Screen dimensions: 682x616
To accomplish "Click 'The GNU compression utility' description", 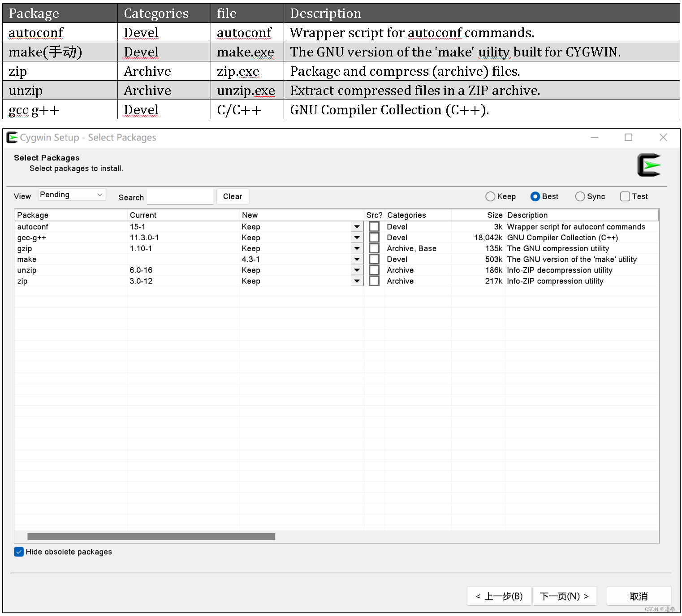I will click(x=558, y=248).
